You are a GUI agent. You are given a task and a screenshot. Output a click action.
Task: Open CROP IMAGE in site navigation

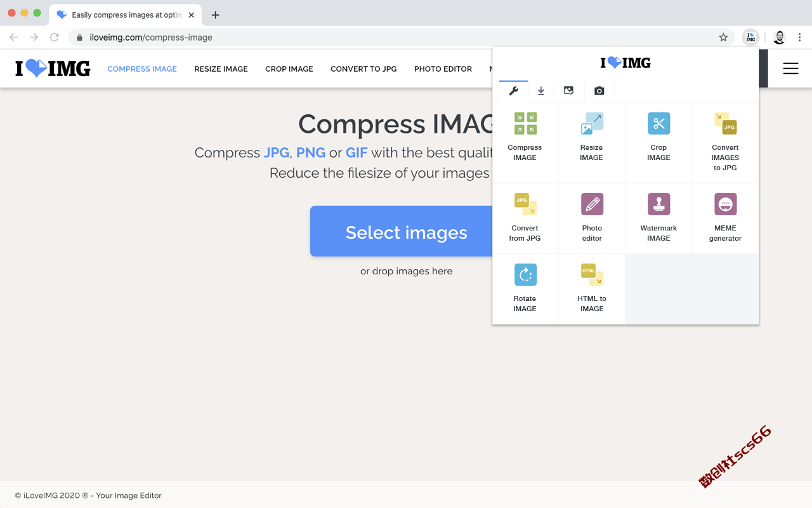click(x=289, y=69)
